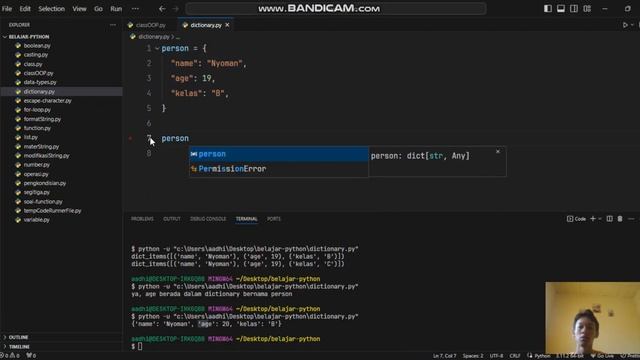Go forward with the right arrow
This screenshot has height=360, width=640.
pyautogui.click(x=176, y=9)
